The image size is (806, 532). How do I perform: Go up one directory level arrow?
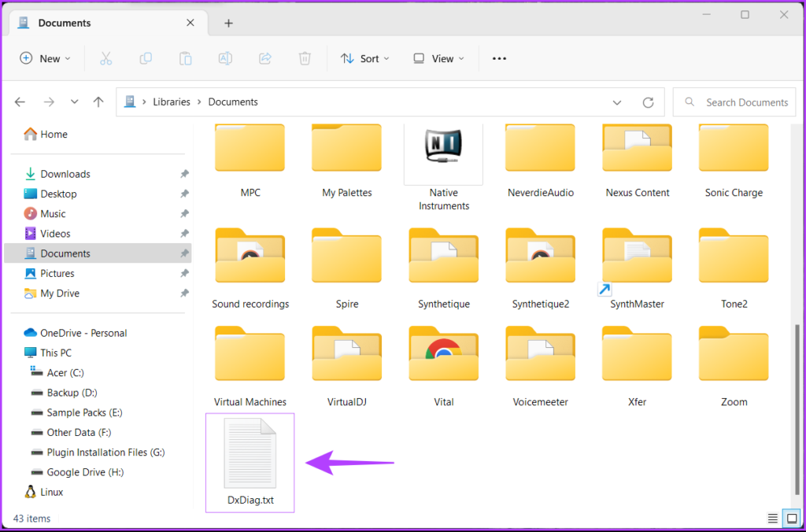pos(98,102)
